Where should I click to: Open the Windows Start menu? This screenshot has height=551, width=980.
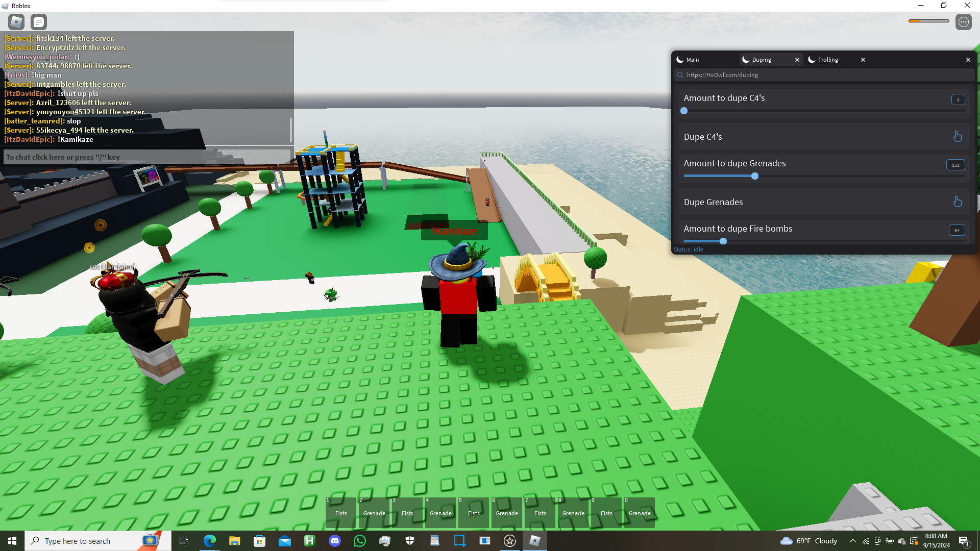point(12,541)
